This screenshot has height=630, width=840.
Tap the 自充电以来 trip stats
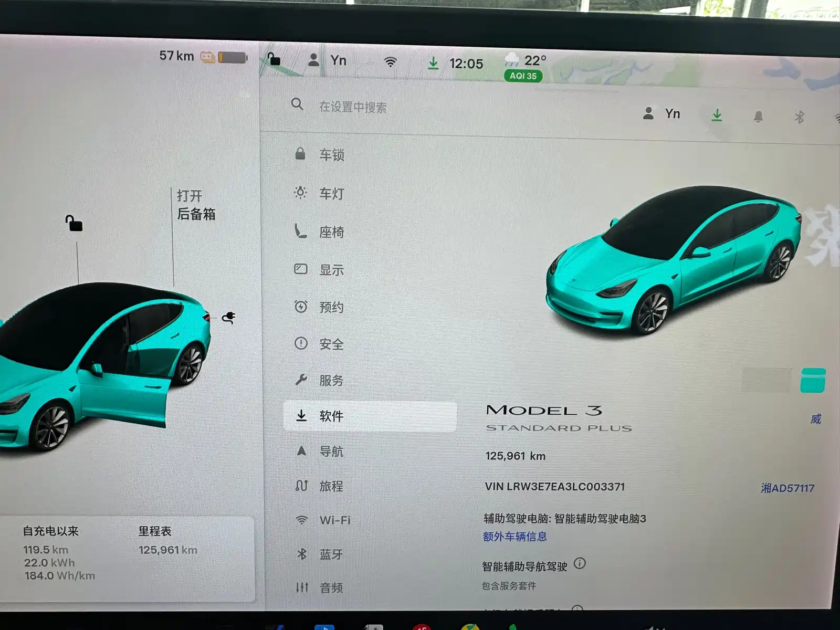tap(59, 553)
